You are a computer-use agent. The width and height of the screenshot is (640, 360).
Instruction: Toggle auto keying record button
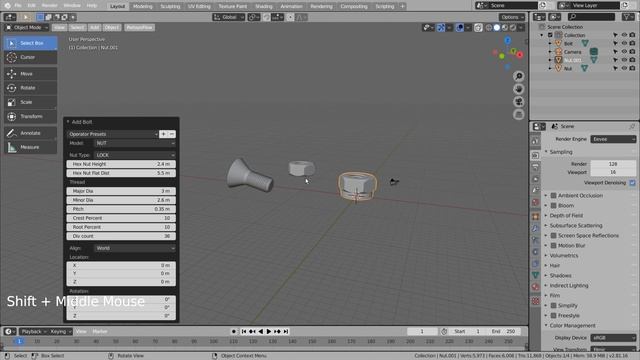[233, 331]
